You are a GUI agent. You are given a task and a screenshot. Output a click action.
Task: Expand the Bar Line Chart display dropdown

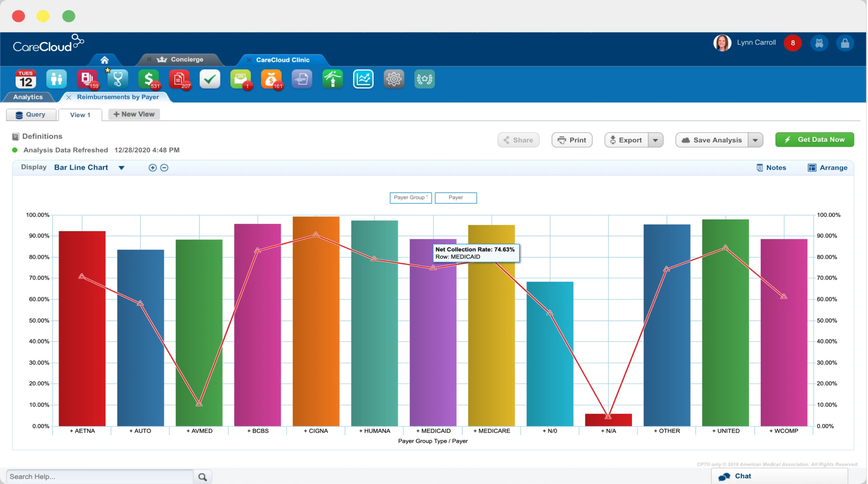pyautogui.click(x=122, y=168)
